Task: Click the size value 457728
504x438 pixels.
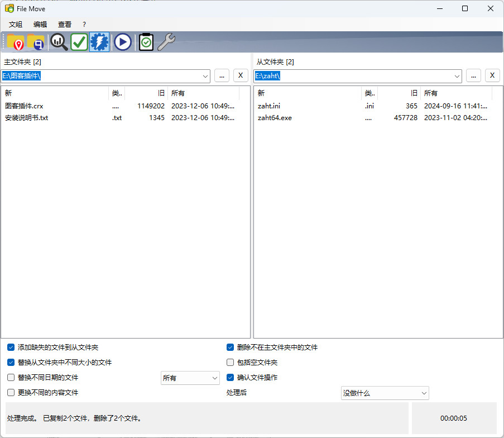Action: pyautogui.click(x=406, y=118)
